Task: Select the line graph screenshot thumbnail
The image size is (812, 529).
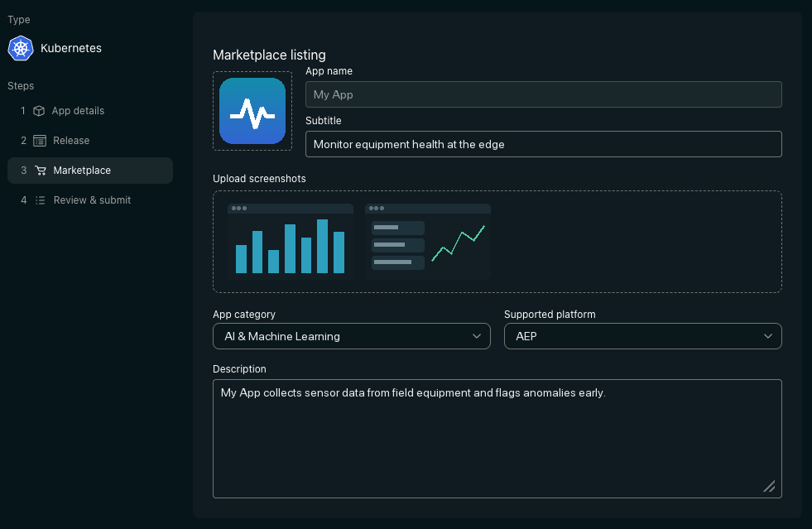Action: (428, 242)
